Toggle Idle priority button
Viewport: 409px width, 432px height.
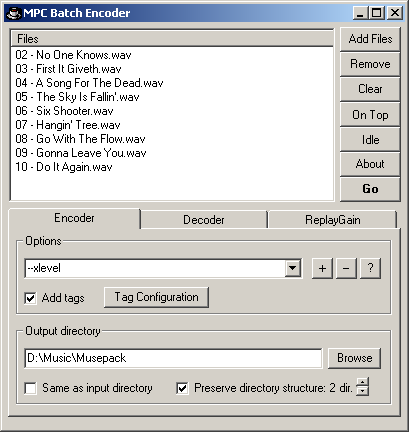point(370,140)
